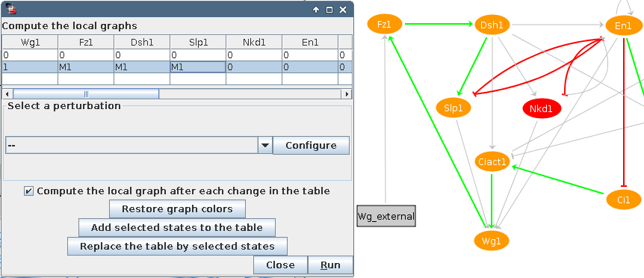
Task: Toggle compute local graph after each change
Action: point(28,191)
